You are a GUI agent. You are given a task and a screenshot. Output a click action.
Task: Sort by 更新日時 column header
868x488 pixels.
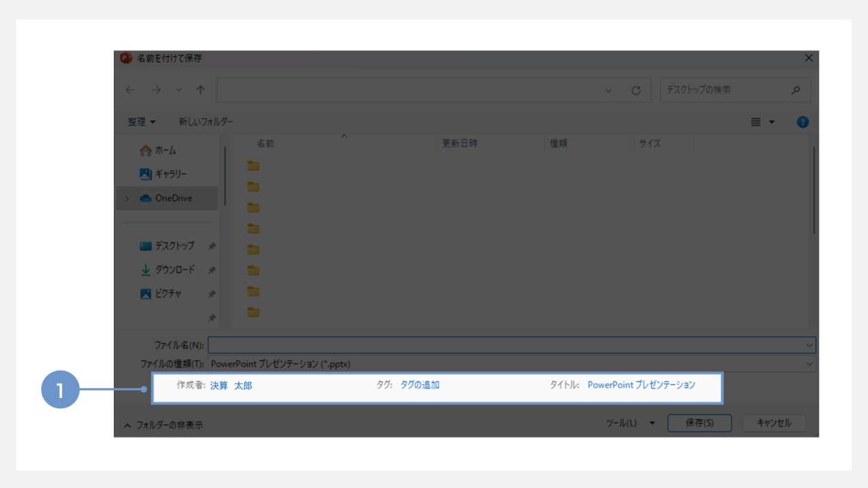point(491,144)
